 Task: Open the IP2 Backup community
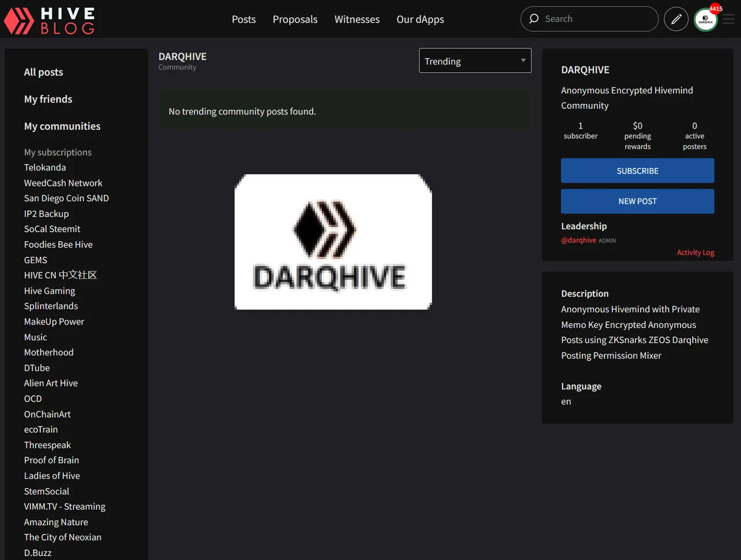coord(46,213)
